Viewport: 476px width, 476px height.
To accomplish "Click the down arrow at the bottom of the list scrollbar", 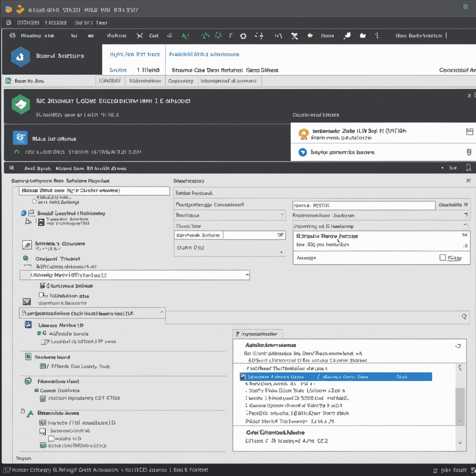I will [460, 421].
